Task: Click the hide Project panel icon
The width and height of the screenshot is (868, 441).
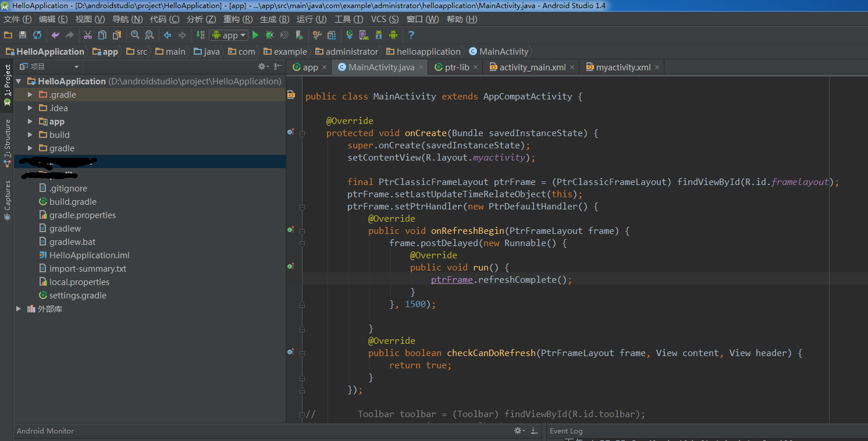Action: coord(278,66)
